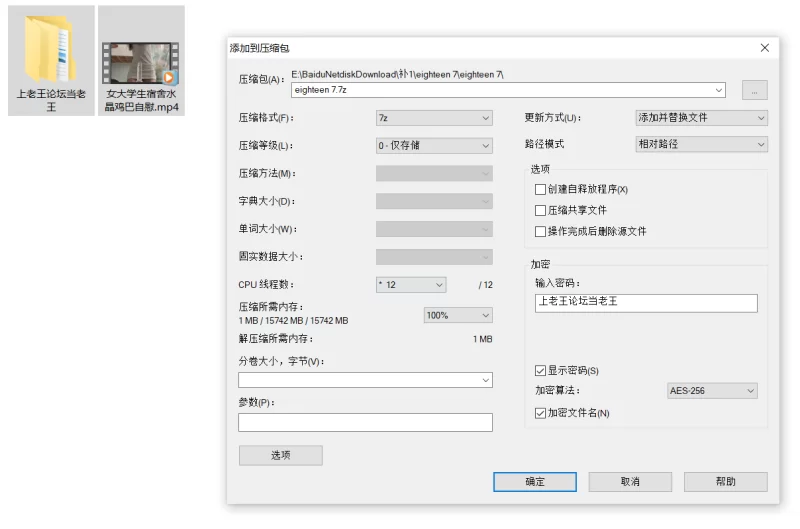Open the 路径模式 dropdown (相对路径)

pyautogui.click(x=701, y=144)
